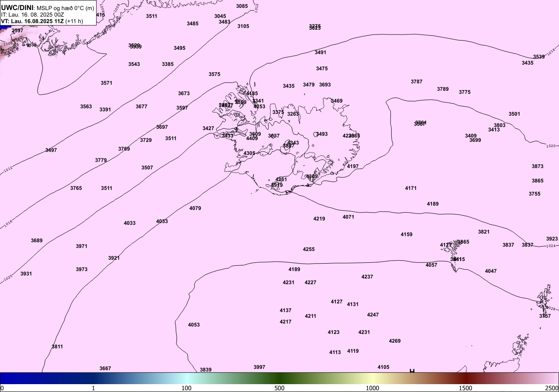Click the 1000 label on the color scale
This screenshot has height=392, width=559.
[373, 388]
